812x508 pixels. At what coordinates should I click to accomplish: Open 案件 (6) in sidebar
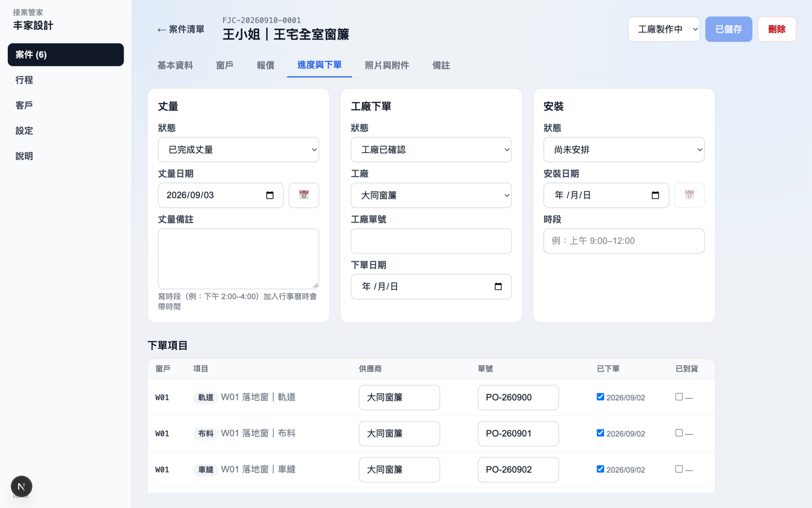pyautogui.click(x=65, y=55)
